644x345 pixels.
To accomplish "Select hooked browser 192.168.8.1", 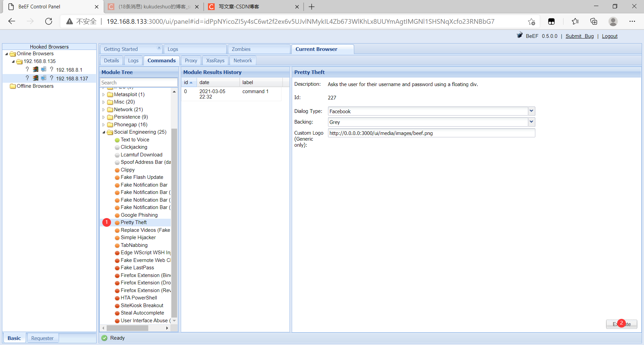I will pos(69,70).
